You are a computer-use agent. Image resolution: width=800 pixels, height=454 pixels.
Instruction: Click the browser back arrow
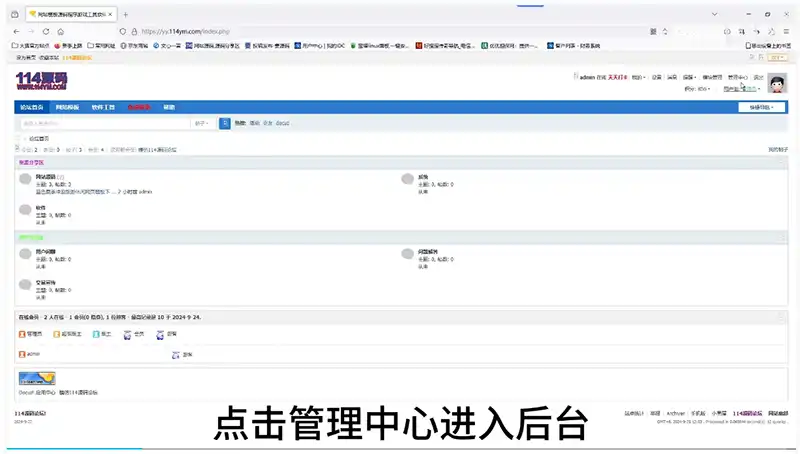pyautogui.click(x=16, y=31)
